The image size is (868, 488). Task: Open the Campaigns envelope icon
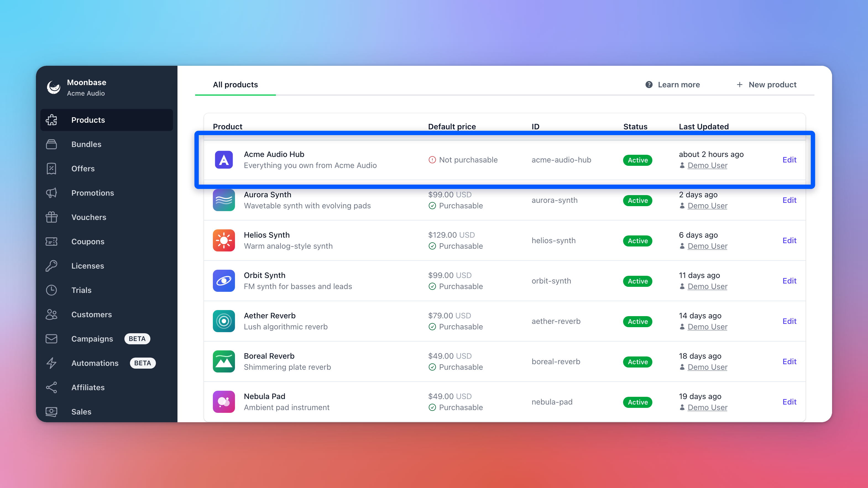51,339
